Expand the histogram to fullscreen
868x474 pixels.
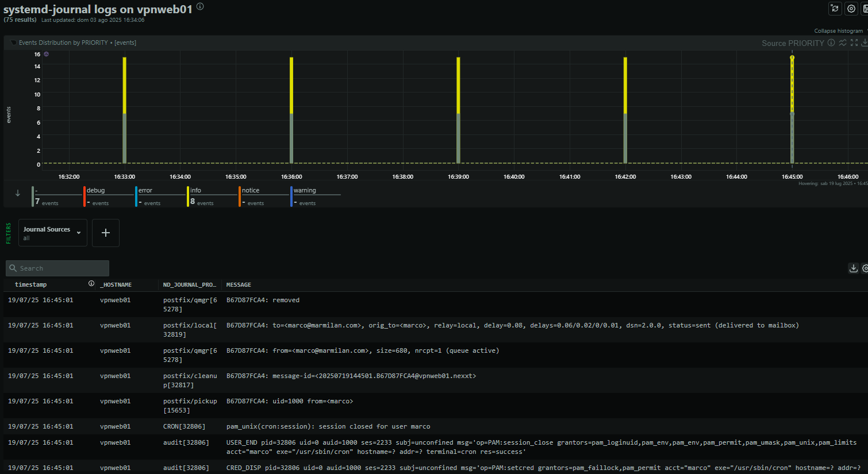tap(854, 43)
